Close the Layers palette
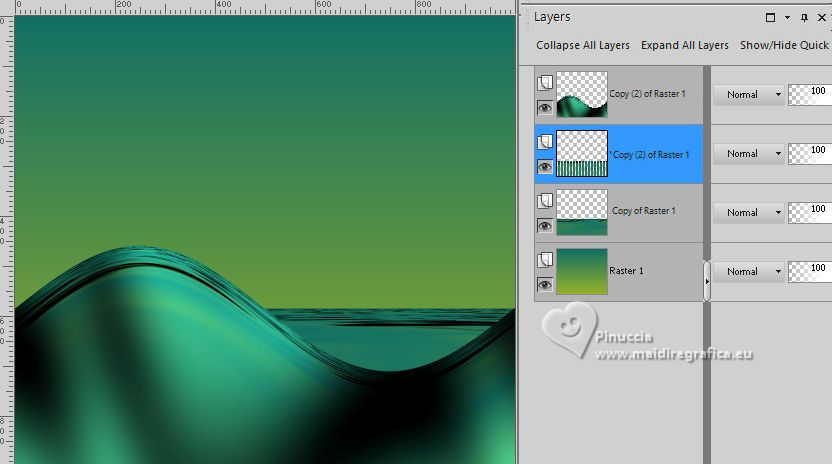This screenshot has height=464, width=832. coord(822,18)
